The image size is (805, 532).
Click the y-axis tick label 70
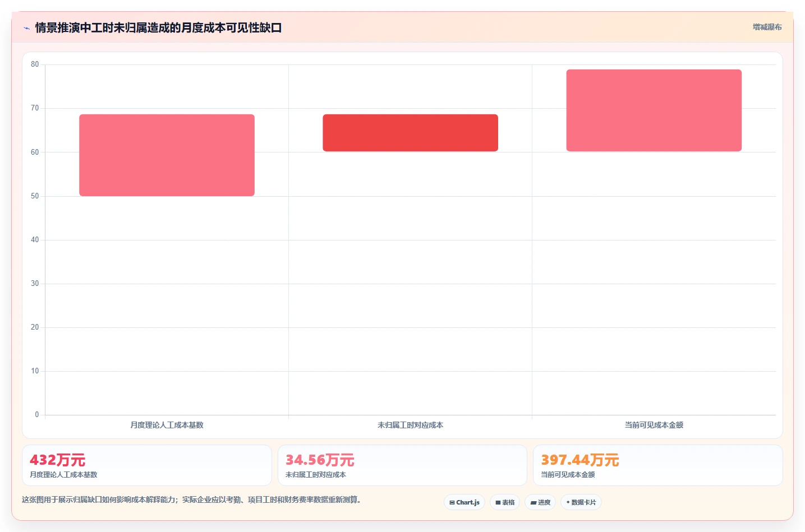pos(35,108)
